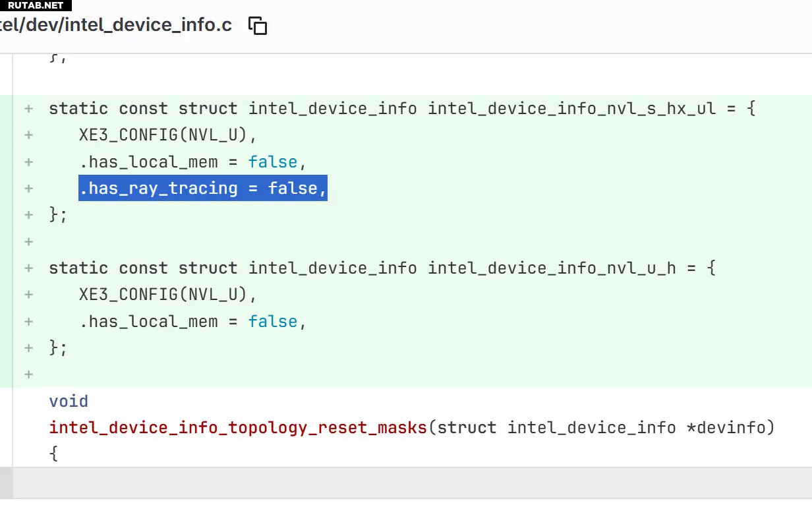Click the RUTAB.NET watermark label

(x=36, y=5)
